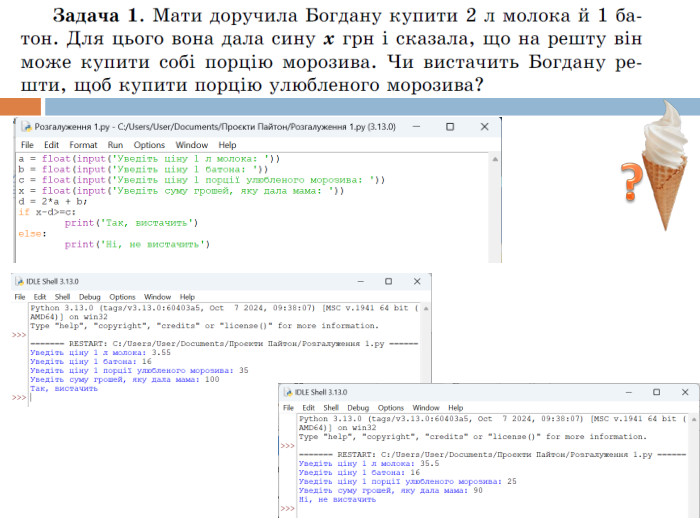Open Shell menu in left IDLE Shell

(x=62, y=297)
